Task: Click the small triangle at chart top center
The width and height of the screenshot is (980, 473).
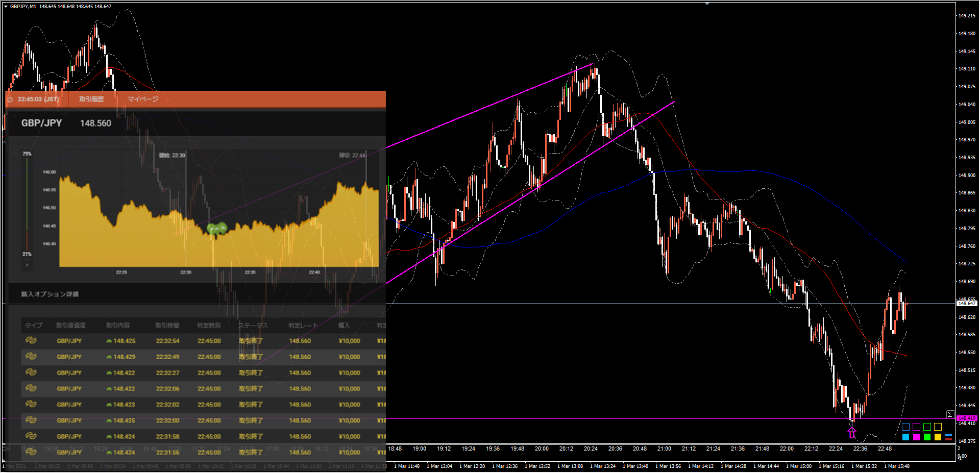Action: tap(707, 4)
